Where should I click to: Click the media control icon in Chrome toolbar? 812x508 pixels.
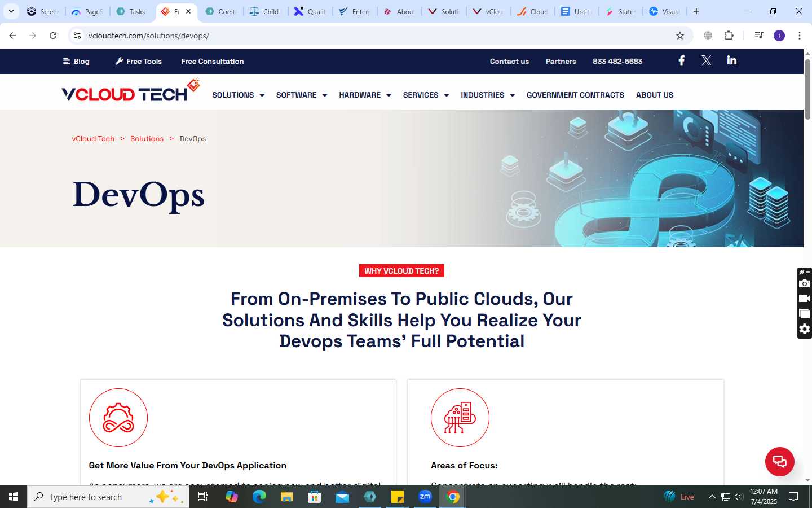(x=759, y=36)
